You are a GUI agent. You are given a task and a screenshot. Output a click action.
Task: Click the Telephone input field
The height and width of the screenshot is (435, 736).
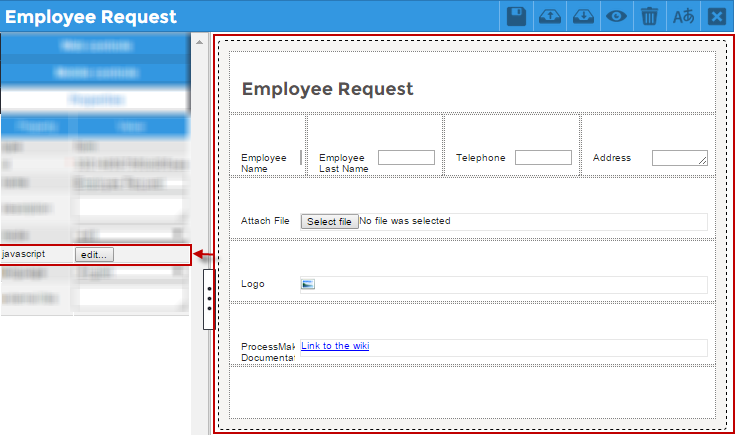click(543, 157)
